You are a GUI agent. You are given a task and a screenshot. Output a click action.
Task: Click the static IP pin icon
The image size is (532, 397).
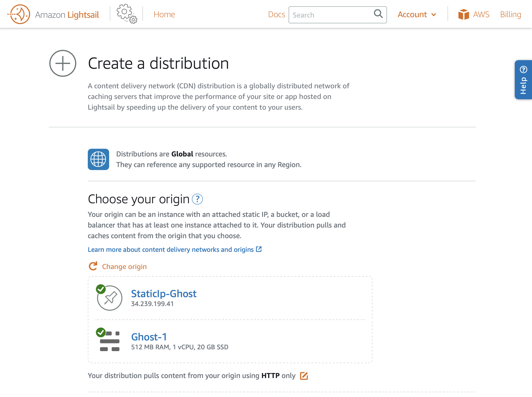coord(109,298)
